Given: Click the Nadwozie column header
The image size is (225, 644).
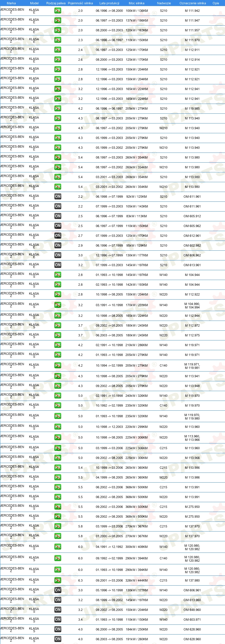Looking at the screenshot, I should click(164, 3).
